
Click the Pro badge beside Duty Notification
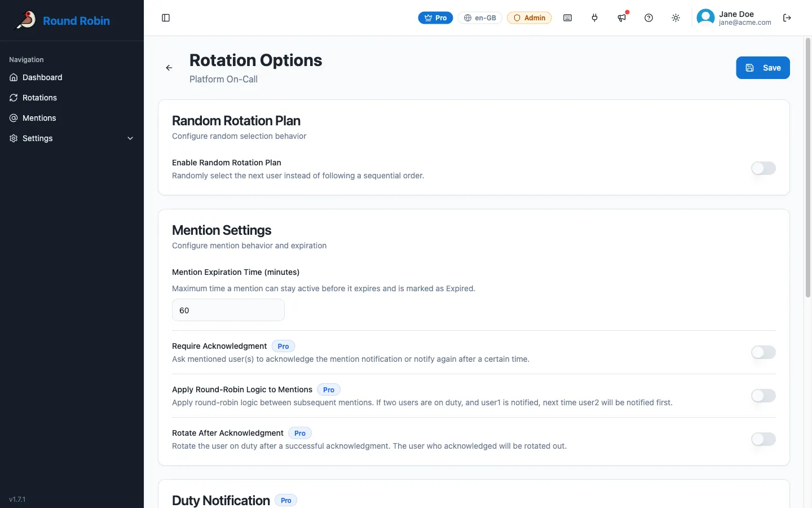286,501
